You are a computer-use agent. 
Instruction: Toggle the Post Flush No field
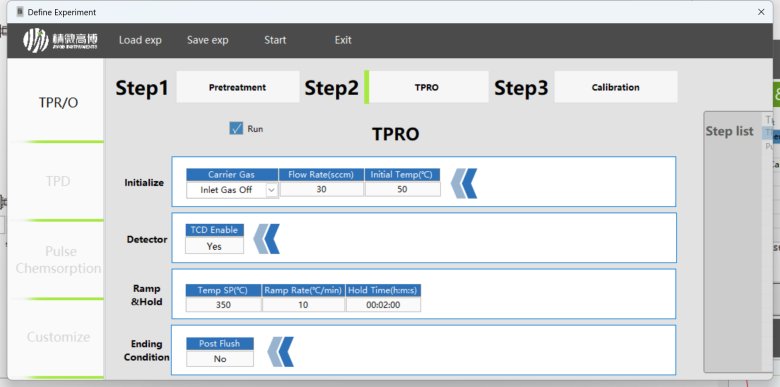[x=220, y=359]
